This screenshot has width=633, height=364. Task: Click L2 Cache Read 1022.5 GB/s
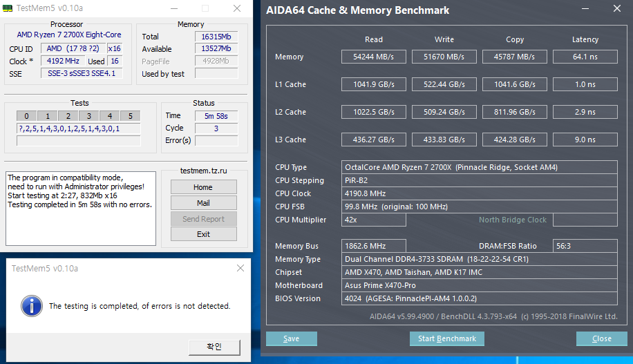(373, 112)
